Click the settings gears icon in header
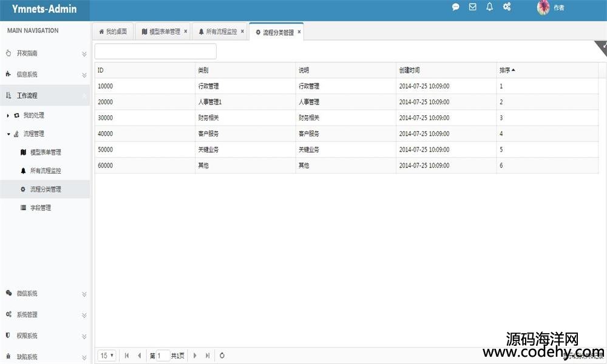Screen dimensions: 607x364 [507, 7]
